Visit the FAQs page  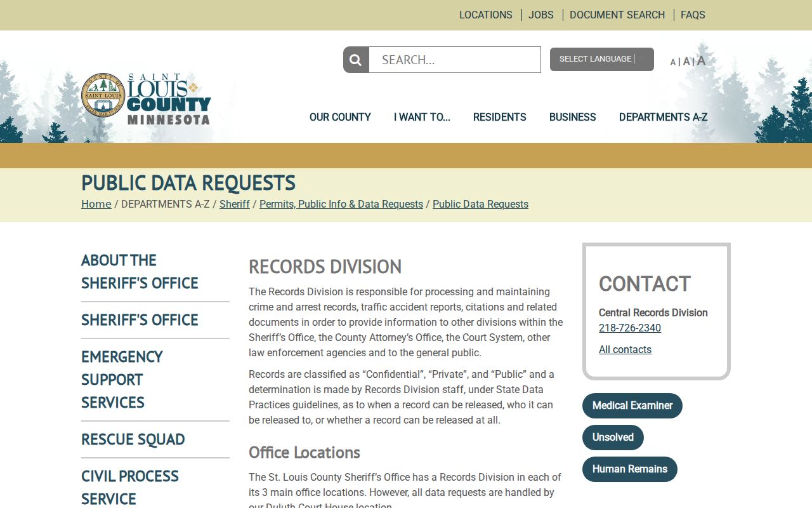[x=693, y=15]
